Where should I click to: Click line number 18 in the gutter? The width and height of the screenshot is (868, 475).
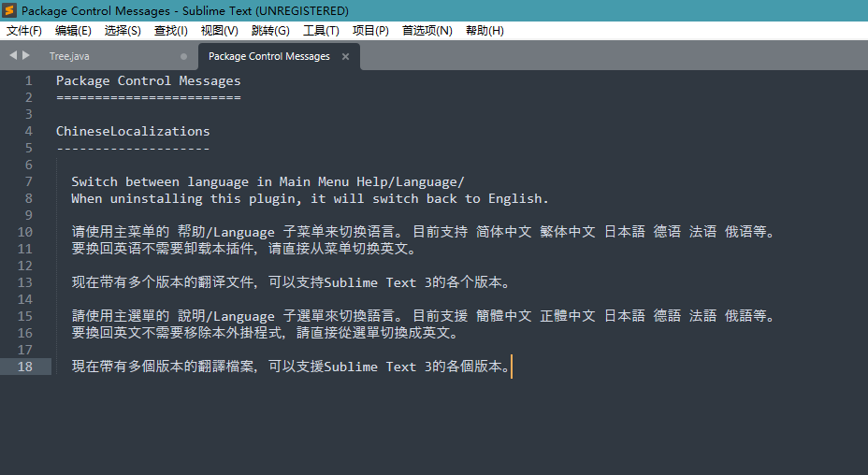tap(25, 367)
